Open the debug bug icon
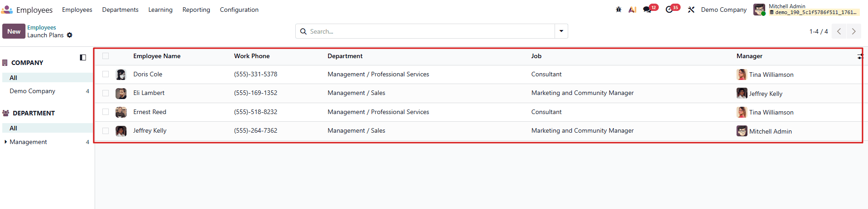This screenshot has height=209, width=868. (619, 10)
